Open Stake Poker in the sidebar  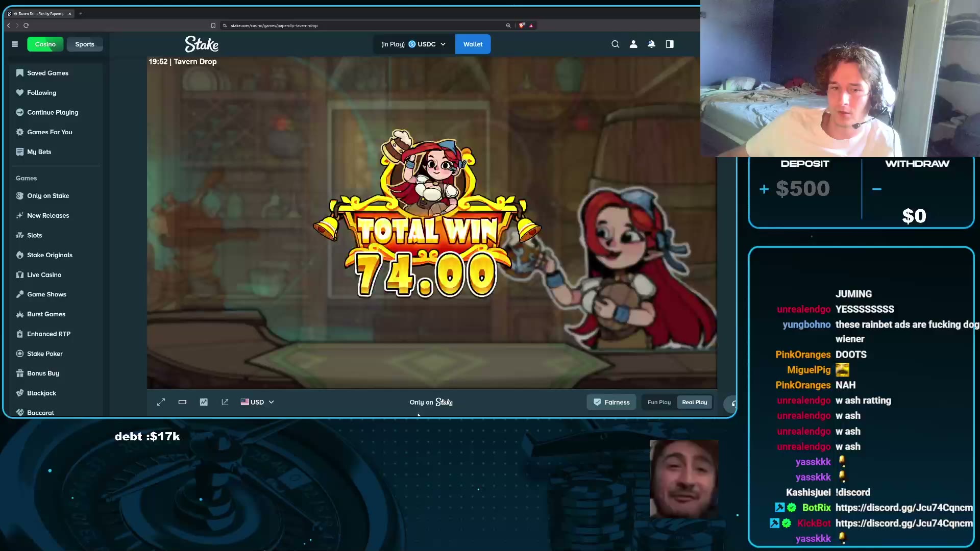tap(56, 354)
